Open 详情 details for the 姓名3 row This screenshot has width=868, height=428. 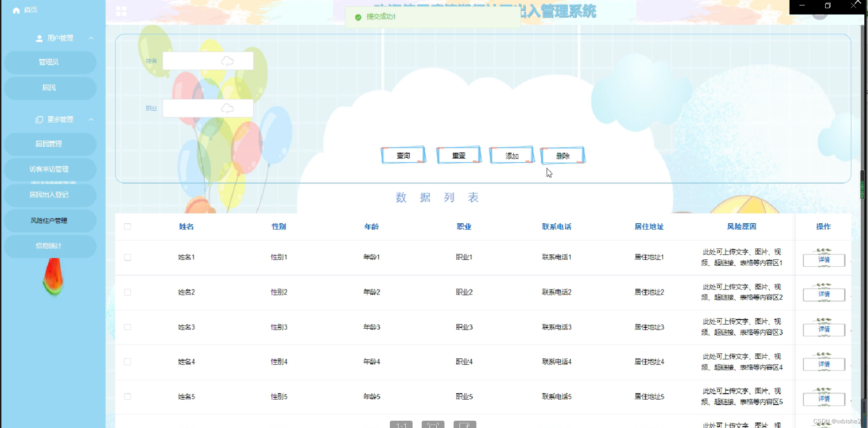[824, 329]
